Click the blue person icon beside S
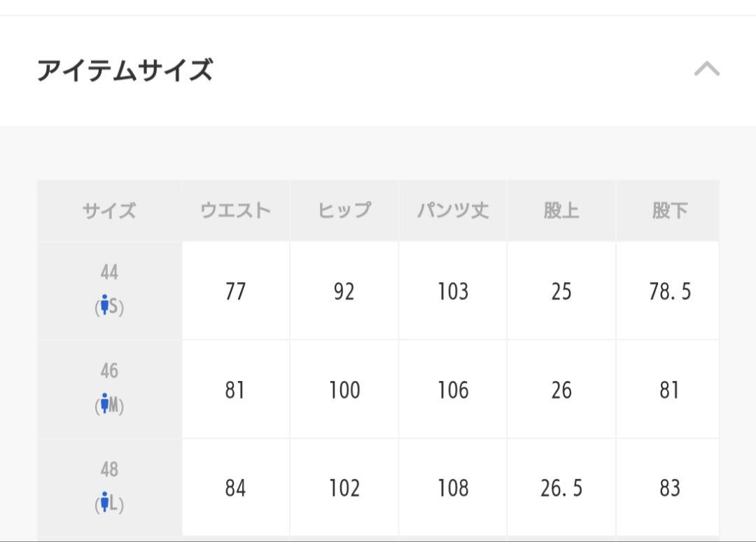 pyautogui.click(x=104, y=305)
